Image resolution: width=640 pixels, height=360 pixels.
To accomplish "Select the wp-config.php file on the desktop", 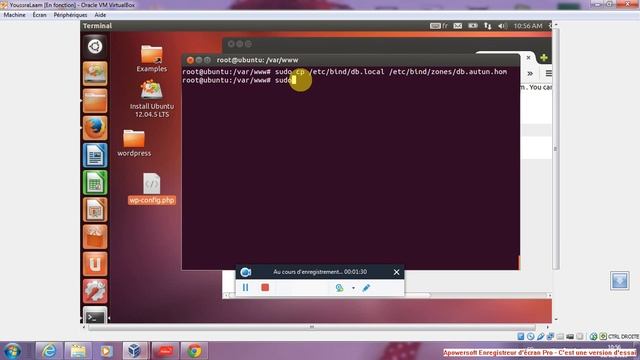I will (x=151, y=189).
